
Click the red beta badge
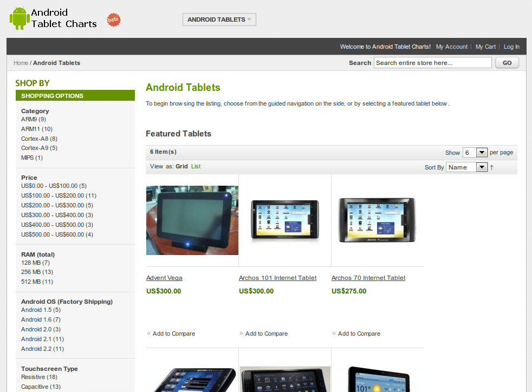[113, 19]
